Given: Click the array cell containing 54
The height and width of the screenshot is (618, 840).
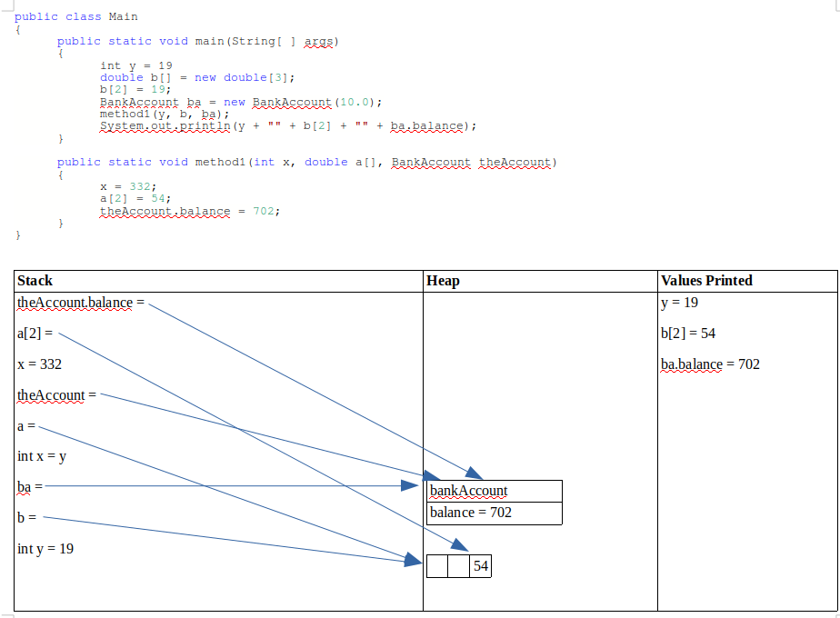Looking at the screenshot, I should pyautogui.click(x=481, y=566).
